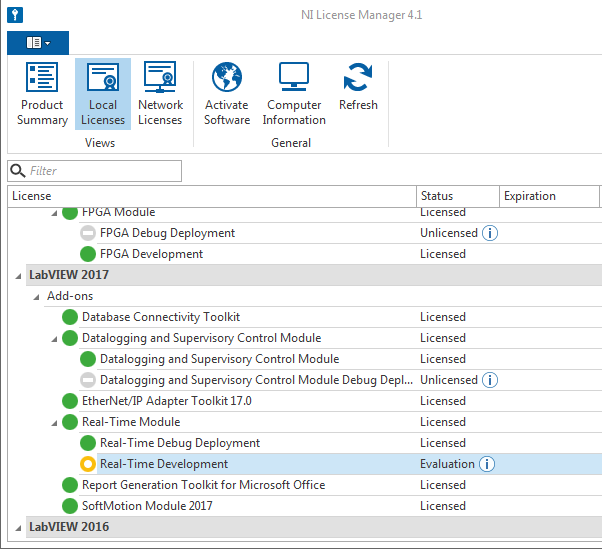Click Real-Time Debug Deployment green icon

pos(88,443)
